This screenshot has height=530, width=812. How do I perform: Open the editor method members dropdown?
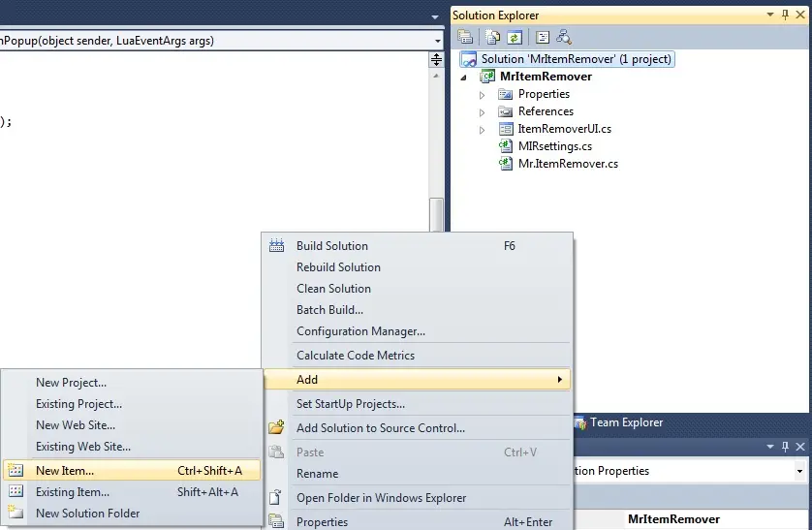point(438,41)
